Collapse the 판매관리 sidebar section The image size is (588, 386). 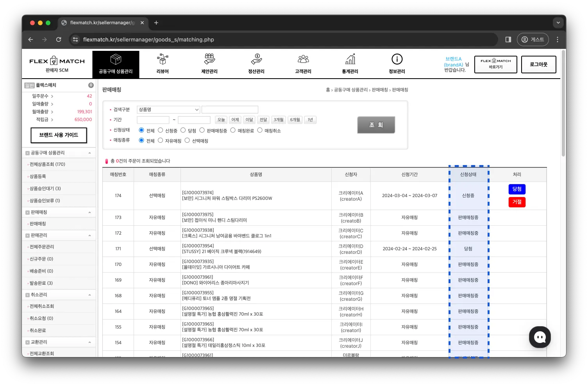89,235
